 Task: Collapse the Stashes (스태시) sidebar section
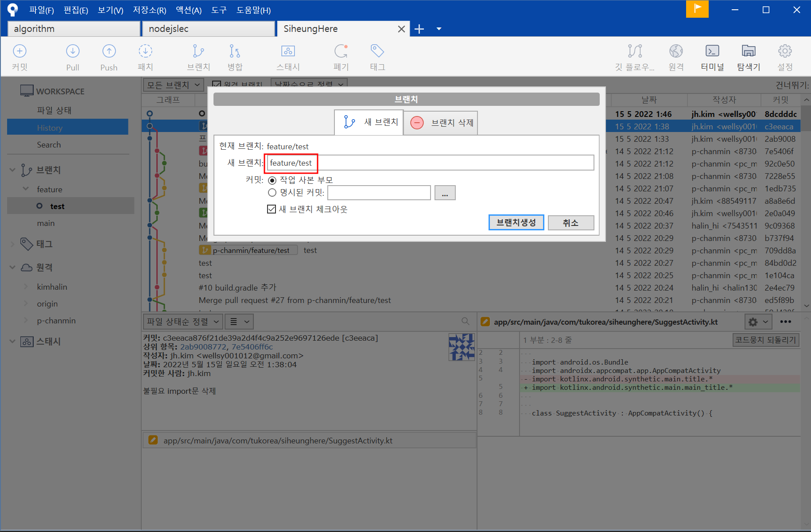pos(12,341)
